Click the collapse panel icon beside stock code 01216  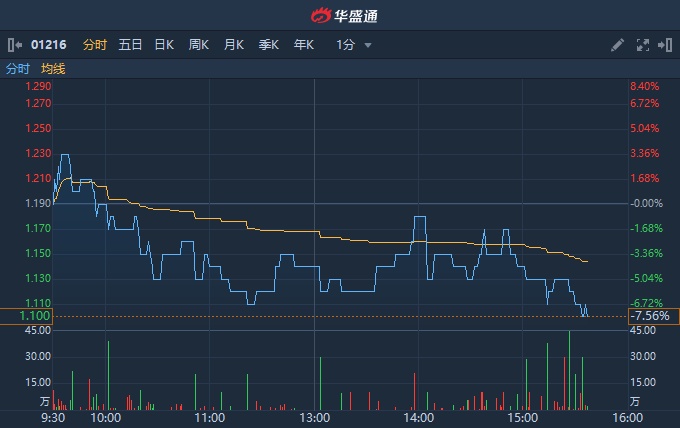(x=14, y=45)
